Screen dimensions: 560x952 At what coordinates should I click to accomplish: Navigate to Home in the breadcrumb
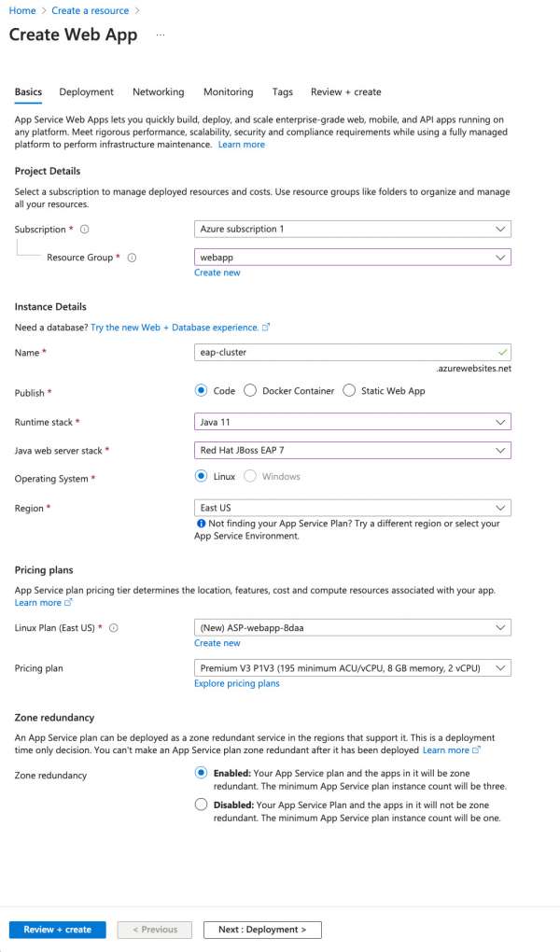tap(21, 10)
